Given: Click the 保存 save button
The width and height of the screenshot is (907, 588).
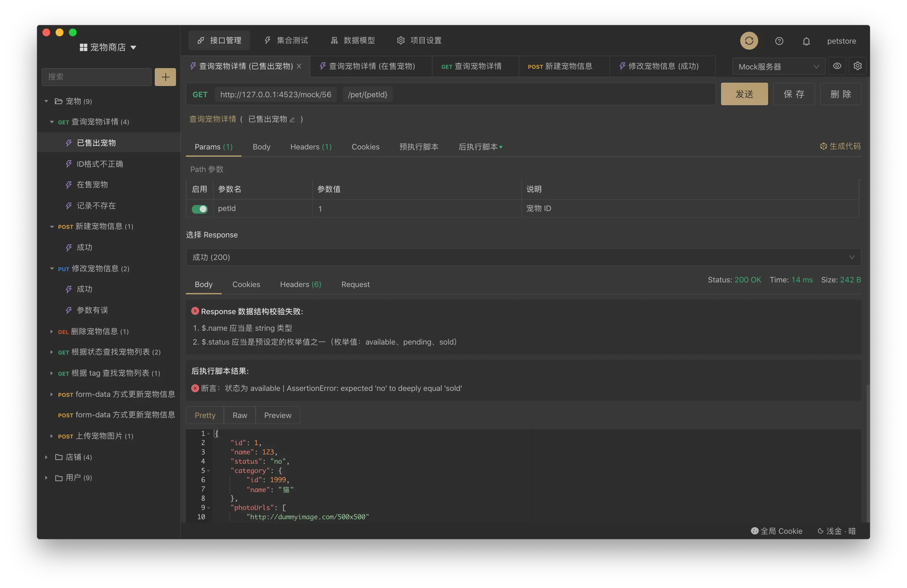Looking at the screenshot, I should pyautogui.click(x=794, y=94).
